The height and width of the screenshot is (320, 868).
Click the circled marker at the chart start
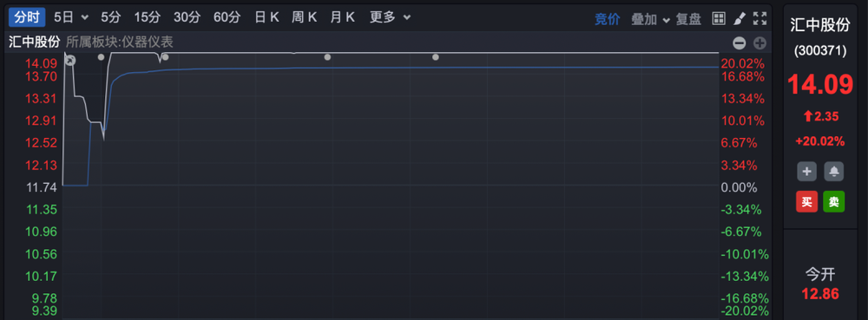[69, 60]
